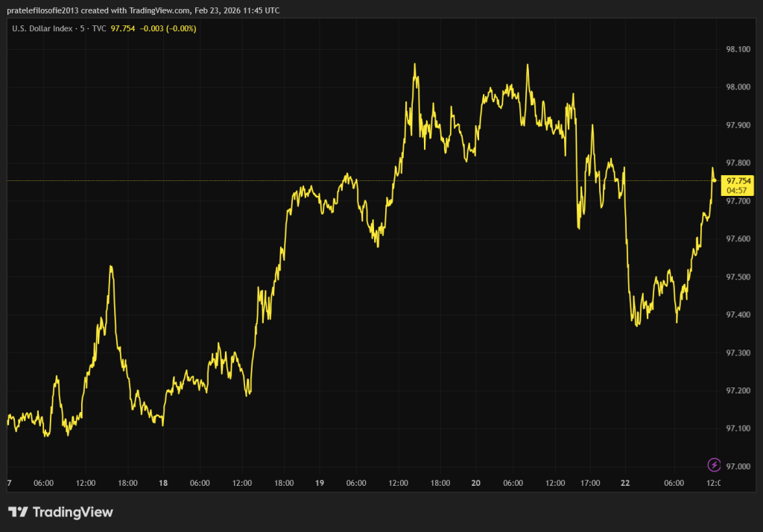
Task: Click the 97.500 price axis label
Action: pos(738,277)
